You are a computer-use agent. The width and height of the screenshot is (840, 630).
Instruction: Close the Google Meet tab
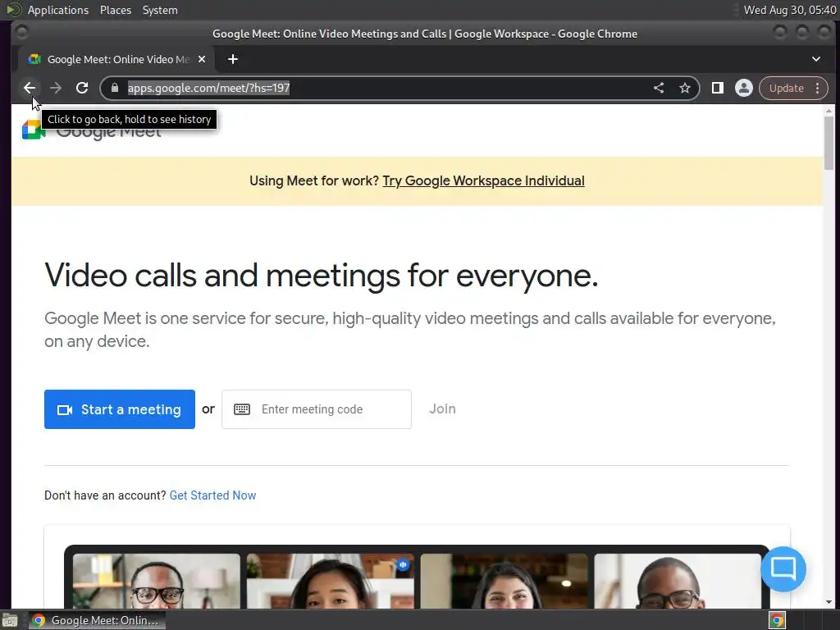click(202, 59)
